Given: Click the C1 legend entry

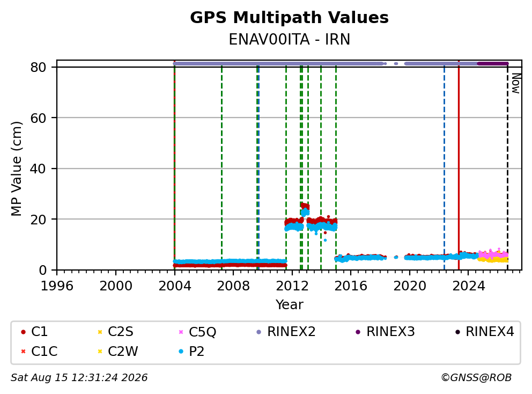Looking at the screenshot, I should 34,332.
